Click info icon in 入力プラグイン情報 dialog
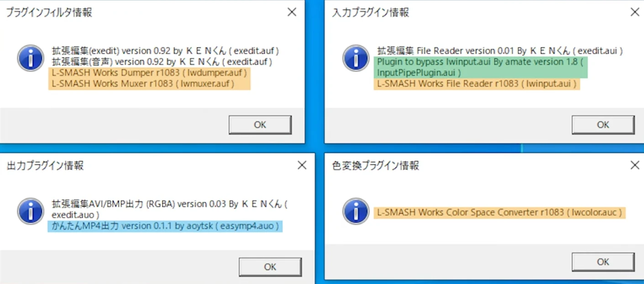The image size is (644, 284). click(x=355, y=58)
